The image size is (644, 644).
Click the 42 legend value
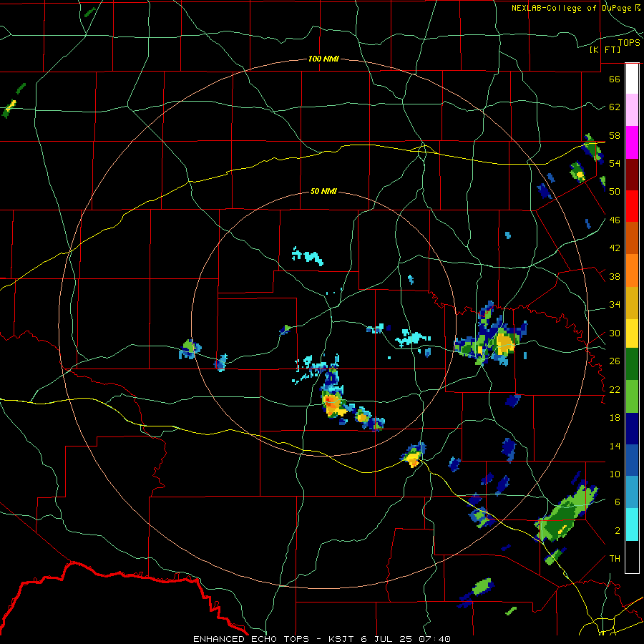[615, 248]
